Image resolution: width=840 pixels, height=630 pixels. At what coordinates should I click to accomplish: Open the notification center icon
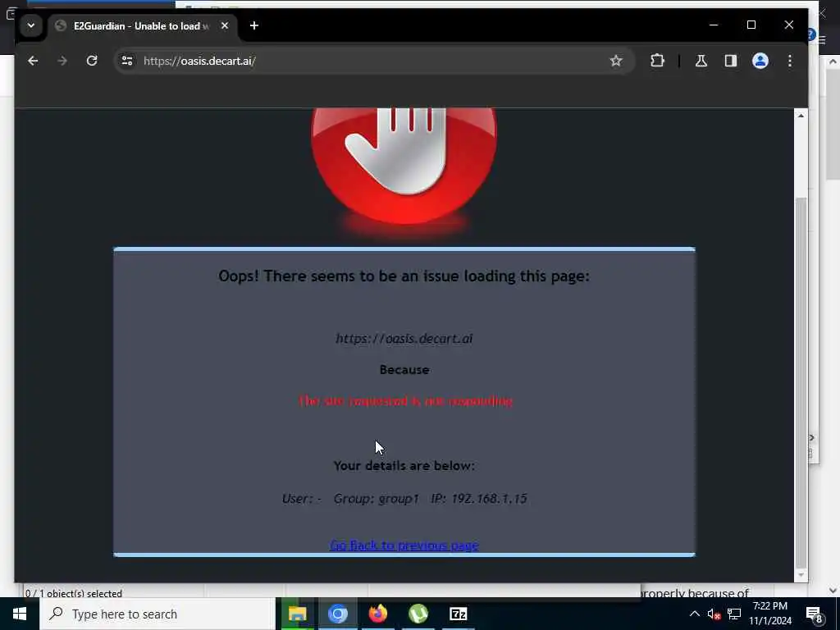point(815,614)
